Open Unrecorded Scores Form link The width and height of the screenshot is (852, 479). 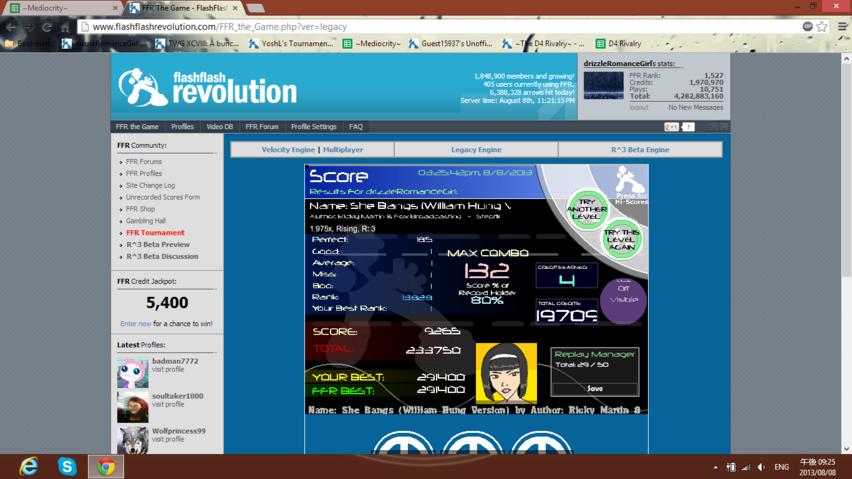point(162,198)
